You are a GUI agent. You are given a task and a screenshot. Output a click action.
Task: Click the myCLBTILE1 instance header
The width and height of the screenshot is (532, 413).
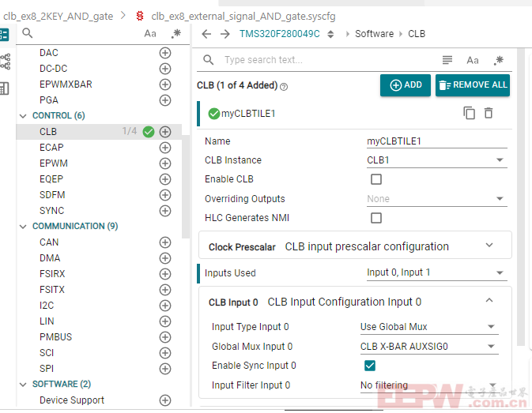pos(354,114)
